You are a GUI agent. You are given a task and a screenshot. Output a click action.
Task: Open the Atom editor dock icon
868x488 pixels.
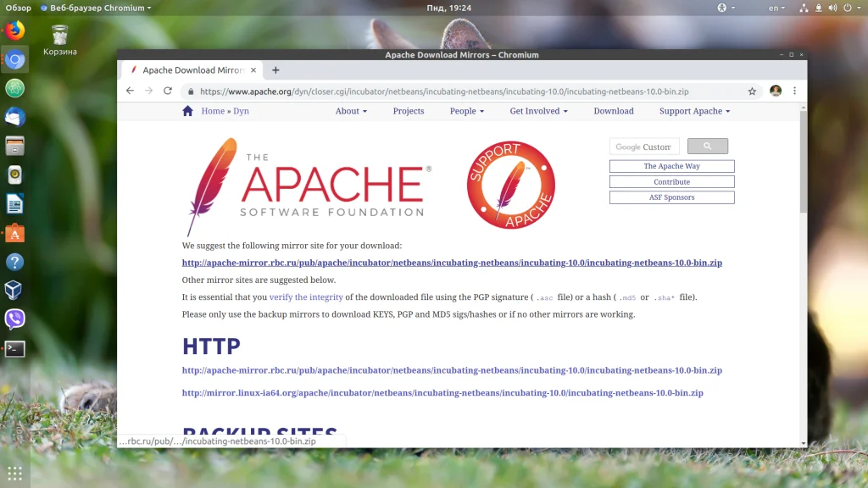(x=15, y=88)
